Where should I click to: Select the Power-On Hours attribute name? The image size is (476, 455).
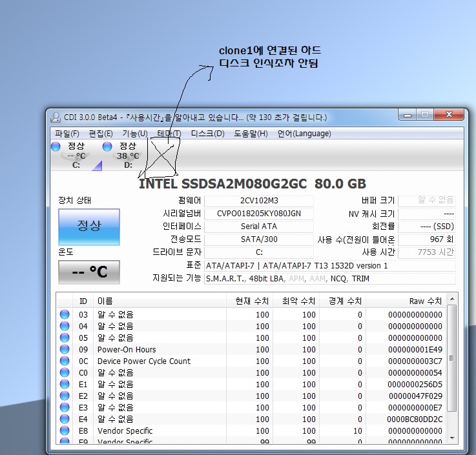[127, 349]
